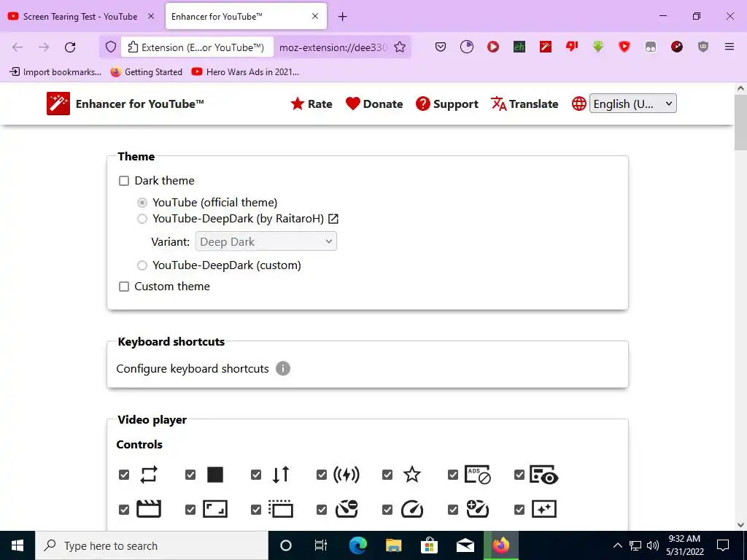Click the Translate link
Image resolution: width=747 pixels, height=560 pixels.
tap(525, 104)
